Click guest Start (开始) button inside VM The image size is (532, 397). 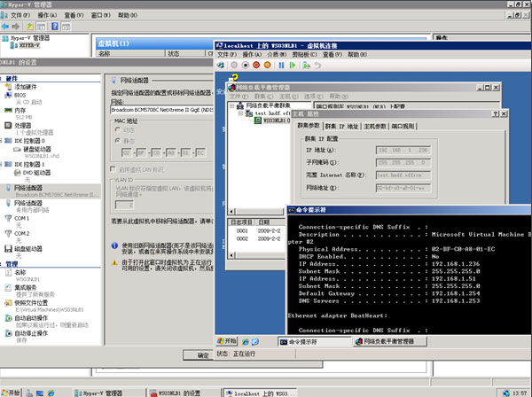[x=227, y=341]
